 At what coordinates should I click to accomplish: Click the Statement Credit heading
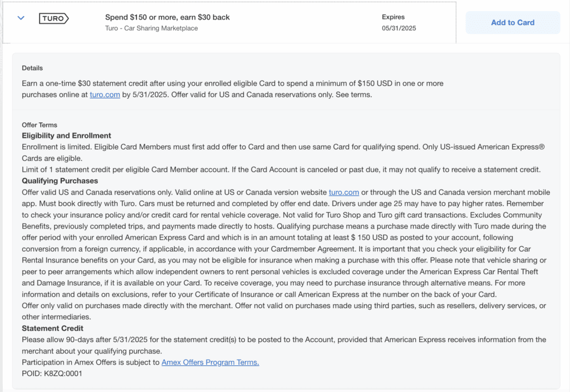tap(52, 329)
